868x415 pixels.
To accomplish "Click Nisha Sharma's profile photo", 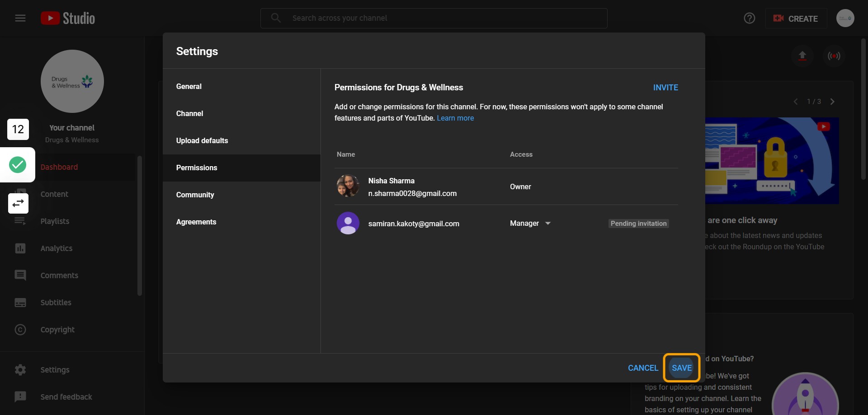I will (348, 187).
